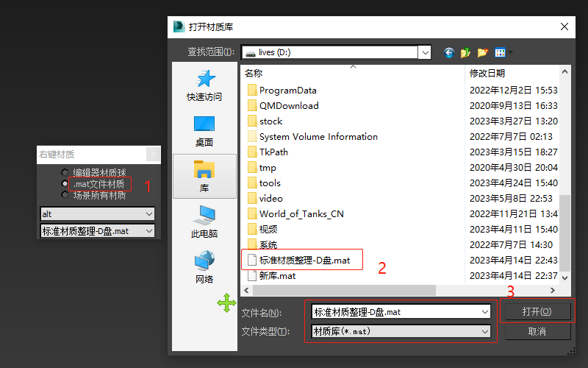Expand the 查找范围 drive dropdown

tap(424, 52)
